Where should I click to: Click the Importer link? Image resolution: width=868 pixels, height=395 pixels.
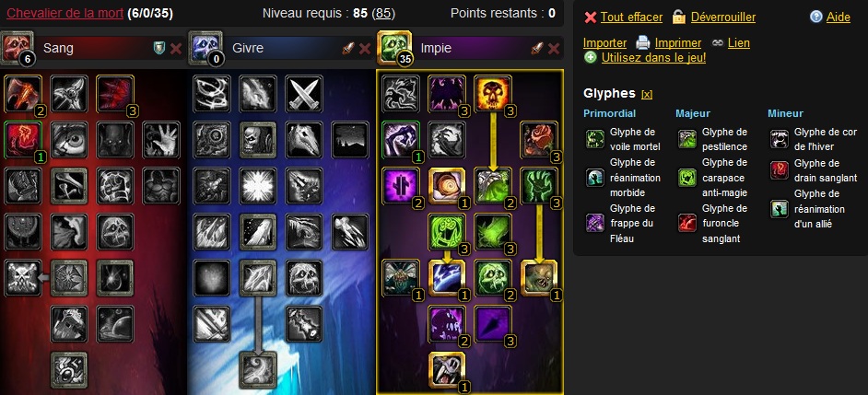tap(605, 42)
